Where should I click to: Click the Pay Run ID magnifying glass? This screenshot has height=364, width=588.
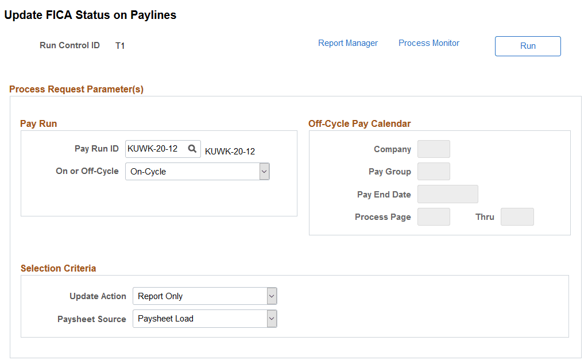[192, 148]
